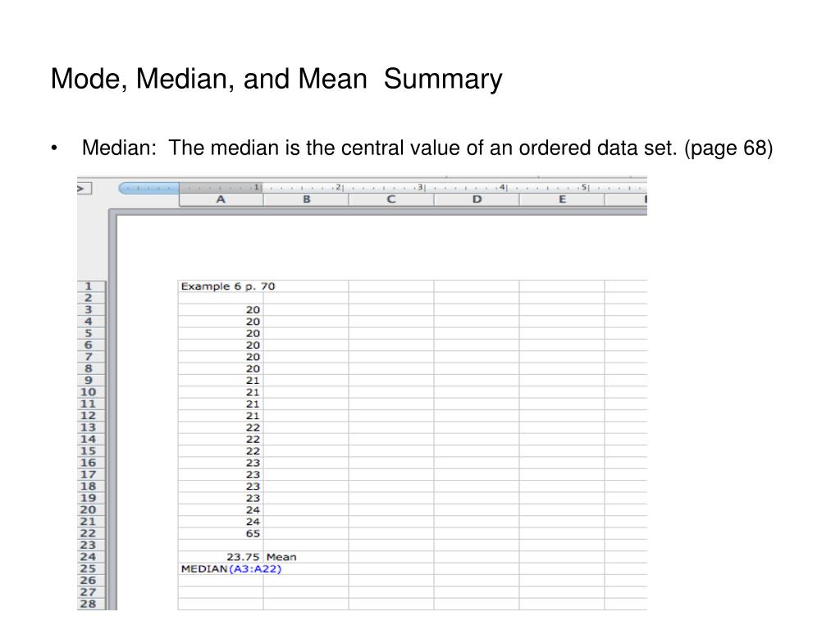Select column A header
Viewport: 840px width, 630px height.
(x=221, y=199)
